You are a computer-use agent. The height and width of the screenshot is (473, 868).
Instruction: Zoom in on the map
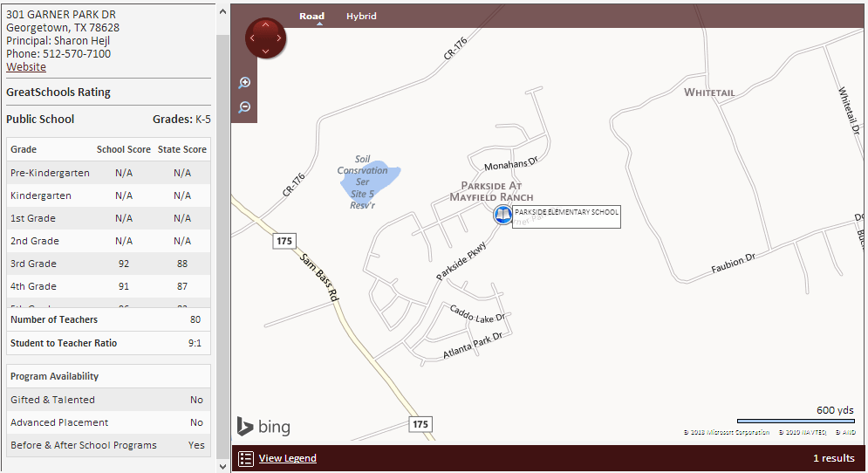[x=244, y=83]
